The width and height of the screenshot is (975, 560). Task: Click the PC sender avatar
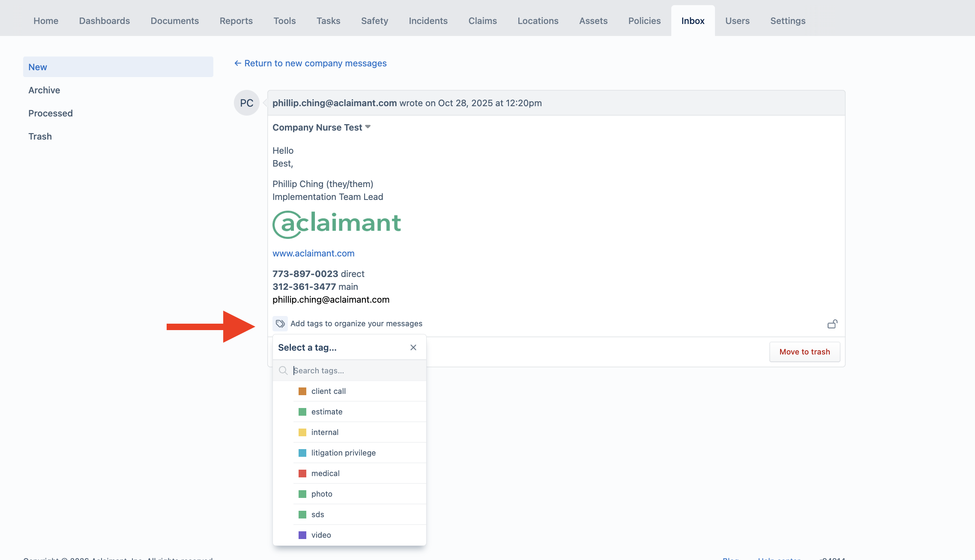pos(247,103)
